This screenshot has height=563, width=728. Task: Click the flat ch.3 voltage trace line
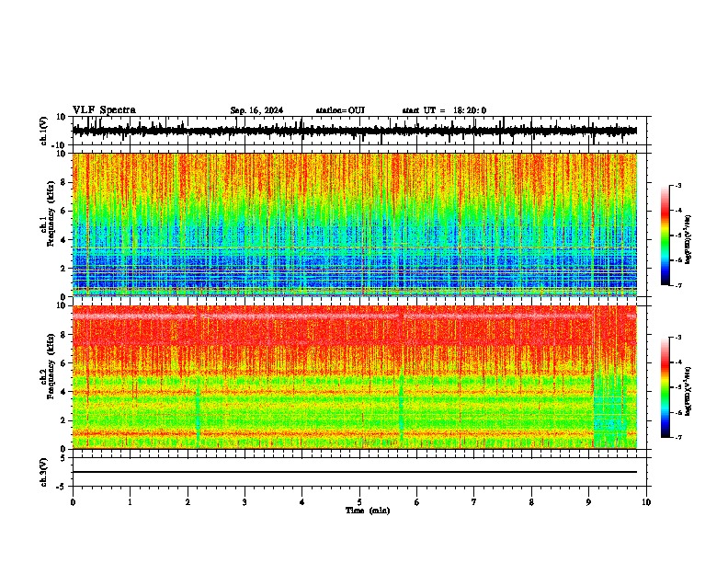(x=354, y=472)
